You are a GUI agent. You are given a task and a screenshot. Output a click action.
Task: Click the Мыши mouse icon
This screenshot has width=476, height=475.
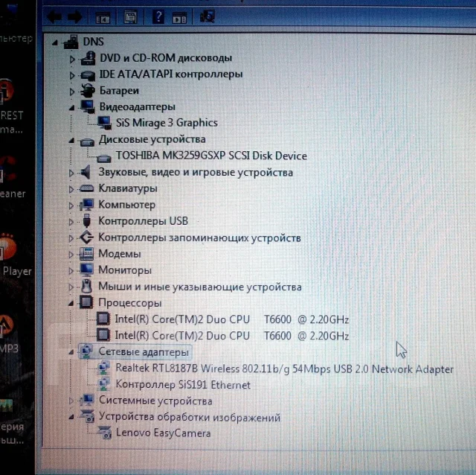tap(87, 286)
